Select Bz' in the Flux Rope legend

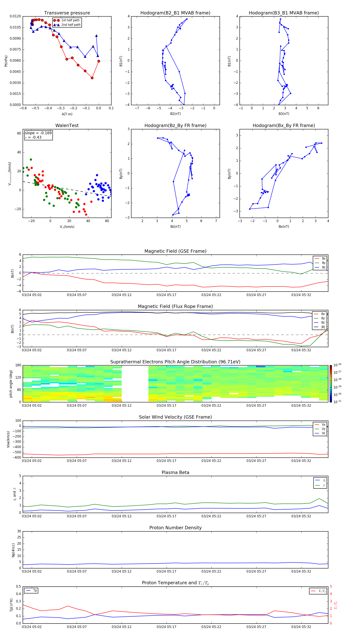(320, 323)
